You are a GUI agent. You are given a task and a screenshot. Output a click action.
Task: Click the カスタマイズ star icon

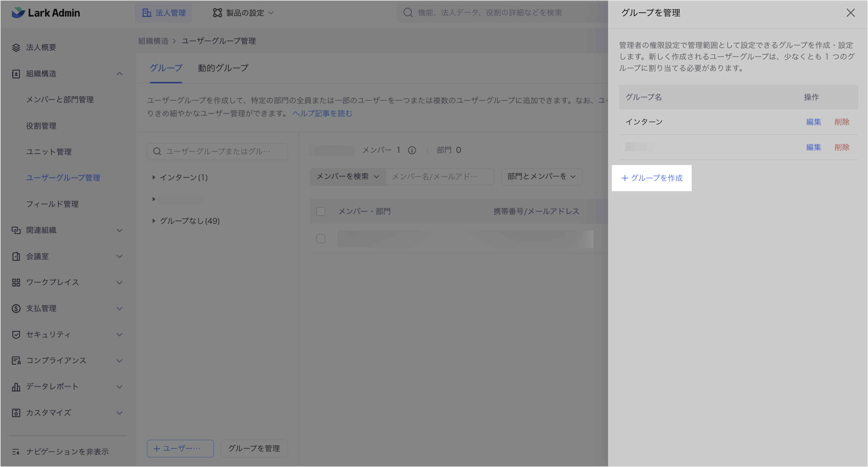tap(16, 413)
